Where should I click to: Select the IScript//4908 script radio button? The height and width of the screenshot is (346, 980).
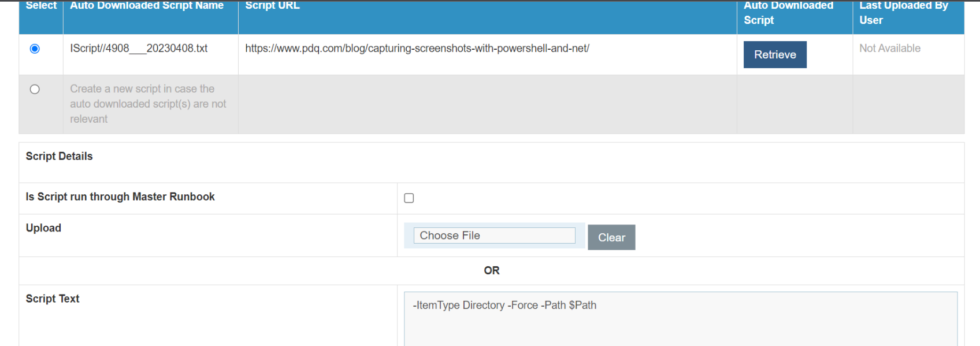(x=35, y=49)
